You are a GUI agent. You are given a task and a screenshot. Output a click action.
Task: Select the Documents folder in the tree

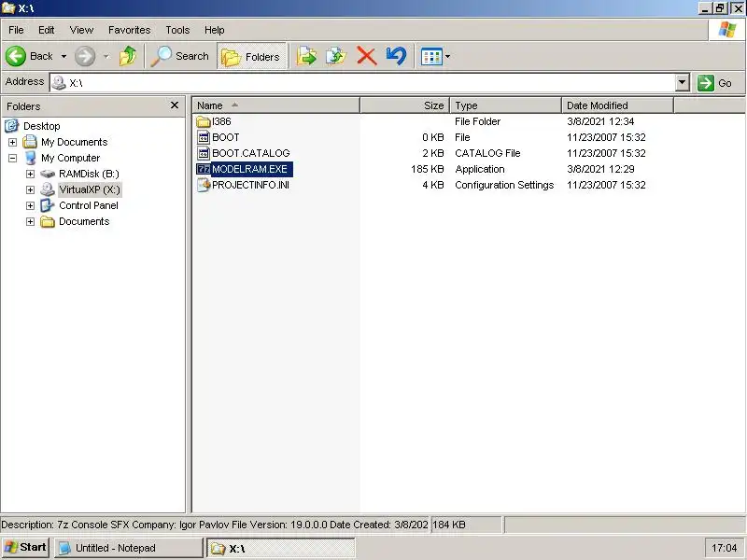[x=84, y=221]
